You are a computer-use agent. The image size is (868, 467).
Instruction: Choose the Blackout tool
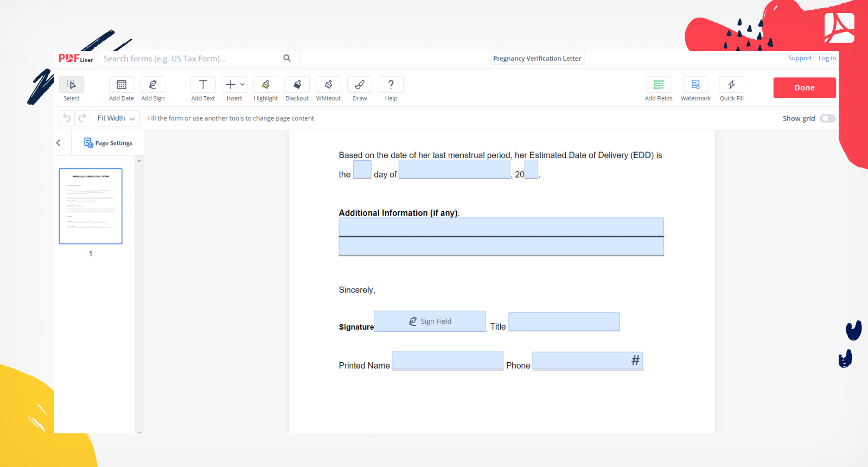click(x=297, y=89)
